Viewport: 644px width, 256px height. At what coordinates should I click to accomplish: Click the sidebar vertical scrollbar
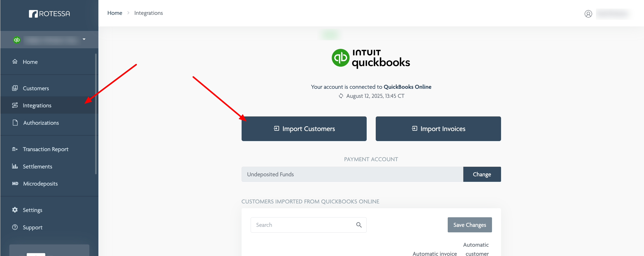(x=96, y=114)
